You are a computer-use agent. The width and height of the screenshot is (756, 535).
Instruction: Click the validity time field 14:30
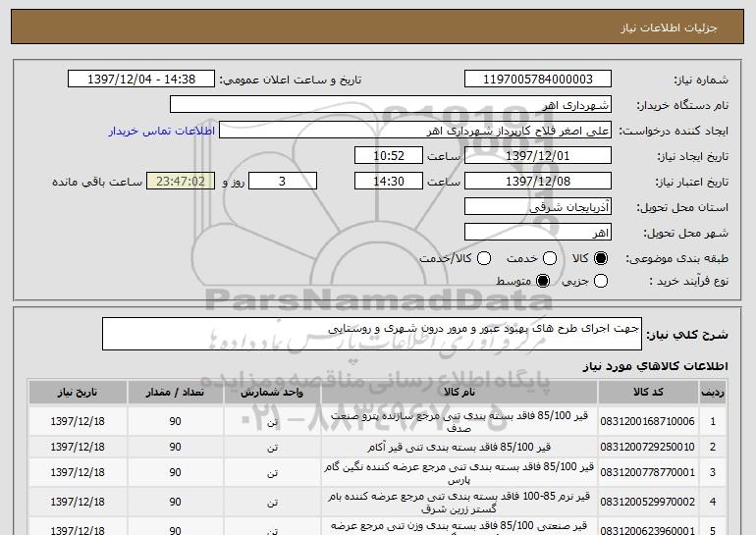(389, 182)
